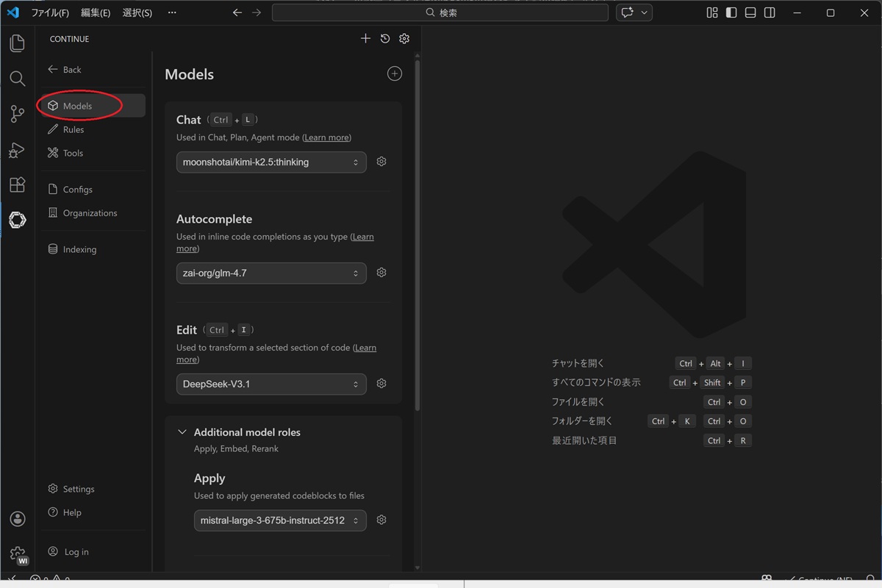This screenshot has width=882, height=588.
Task: Click the add model plus icon beside Models heading
Action: pyautogui.click(x=395, y=73)
